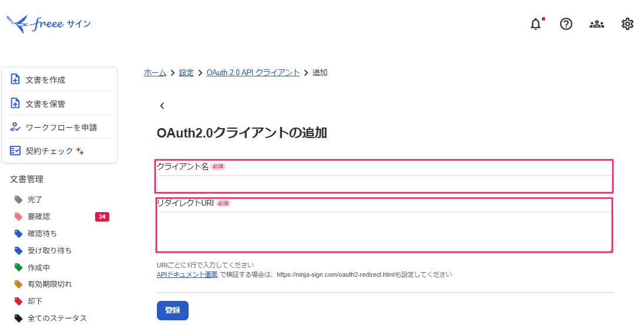Click the blue tag icon for 確認待ち
644x325 pixels.
[18, 234]
